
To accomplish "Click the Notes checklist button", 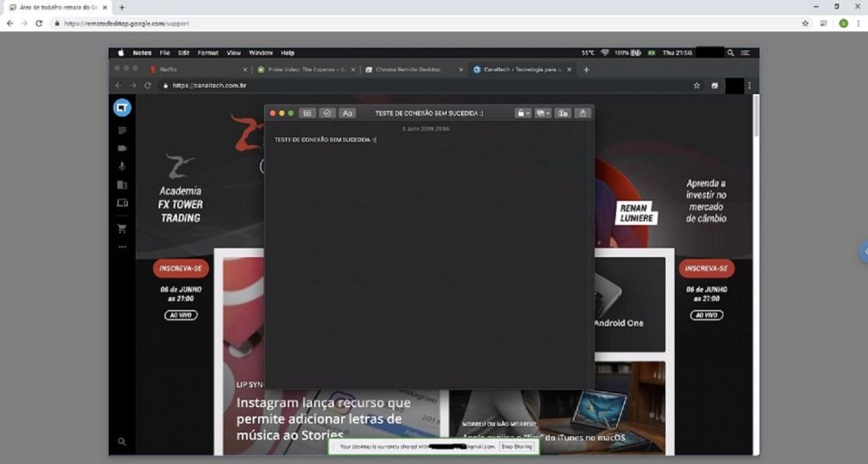I will pos(326,113).
